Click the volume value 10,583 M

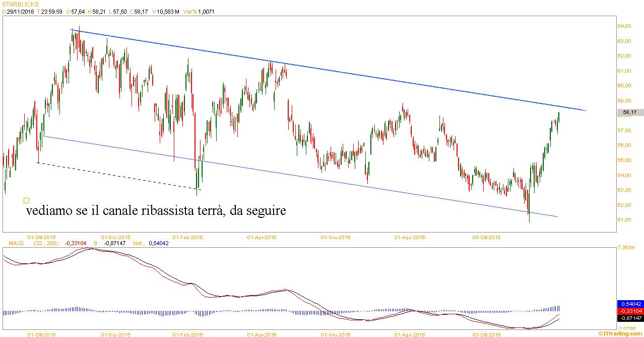pos(168,12)
